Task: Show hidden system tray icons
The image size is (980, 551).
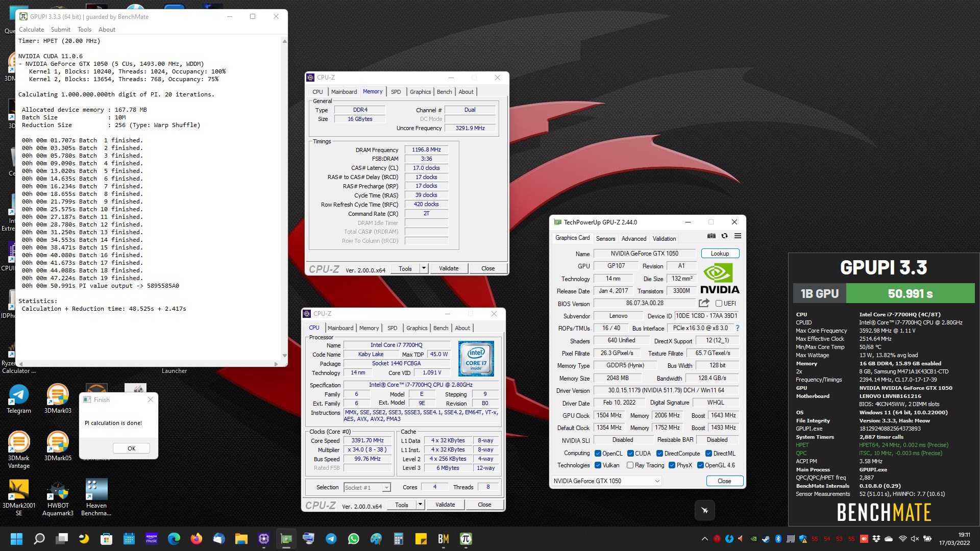Action: [x=705, y=539]
